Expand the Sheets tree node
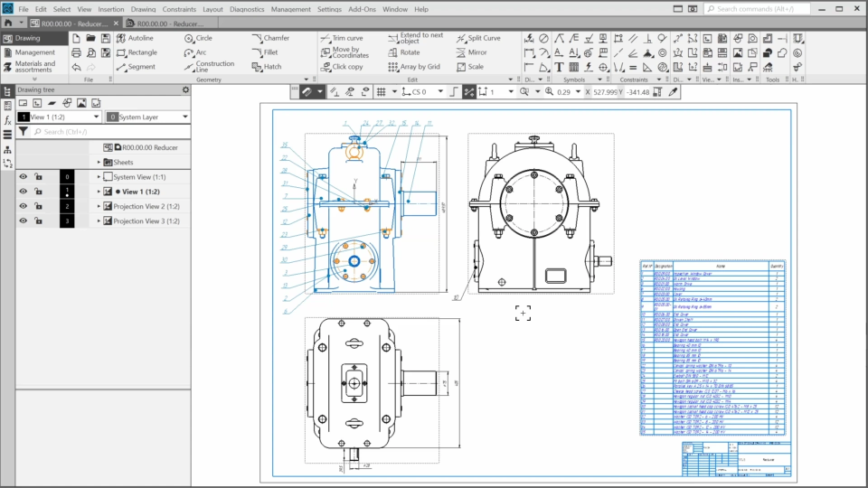Viewport: 868px width, 488px height. pyautogui.click(x=99, y=163)
